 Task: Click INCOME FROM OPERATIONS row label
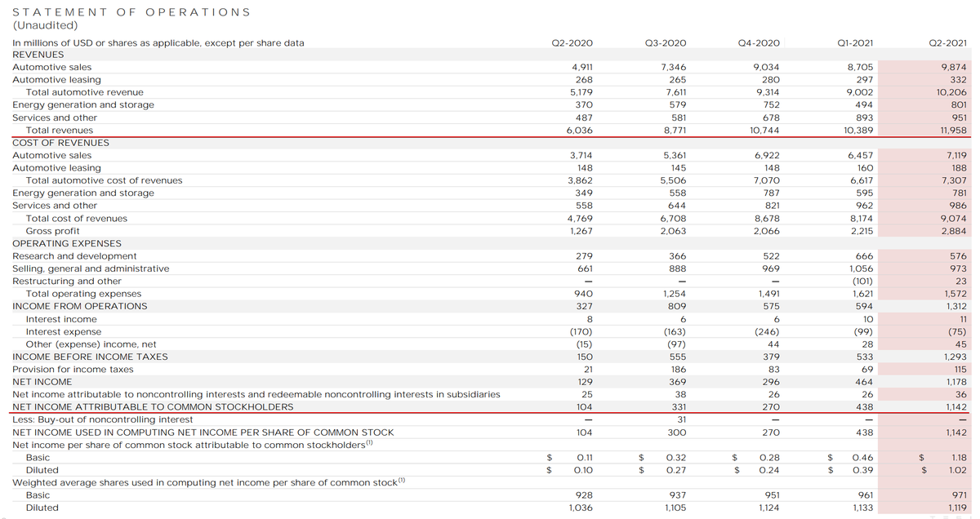pos(80,306)
